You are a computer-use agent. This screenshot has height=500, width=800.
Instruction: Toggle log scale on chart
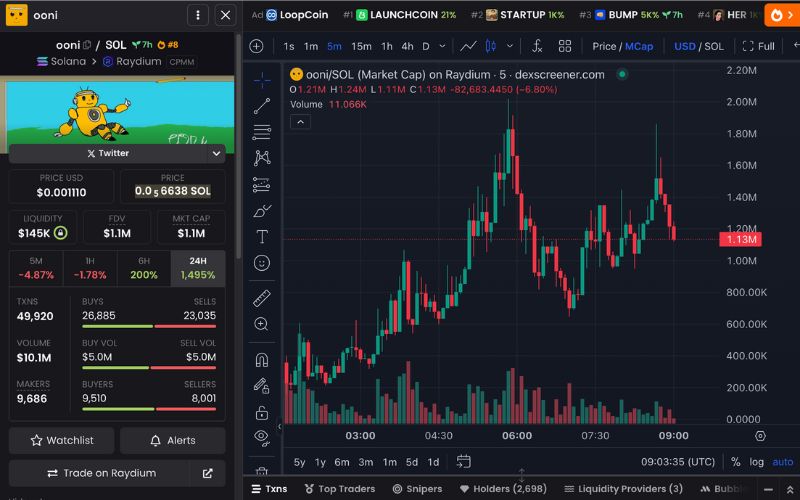click(x=756, y=462)
